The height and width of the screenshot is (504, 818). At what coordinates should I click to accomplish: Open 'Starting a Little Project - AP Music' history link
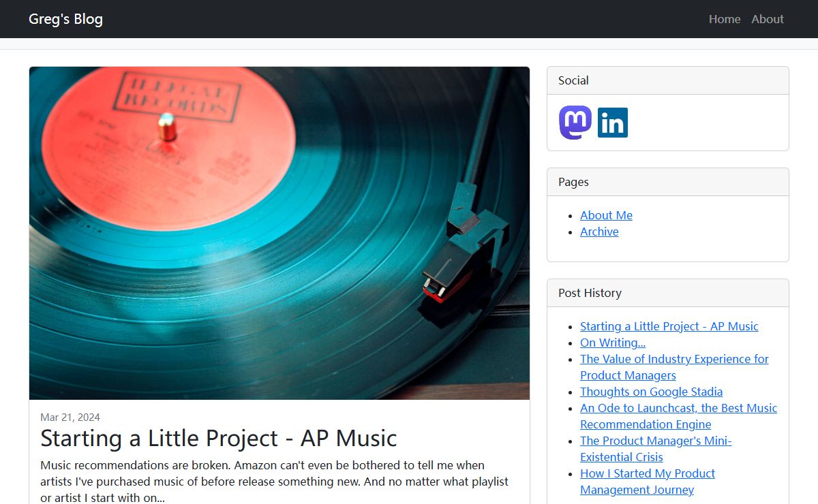tap(669, 326)
